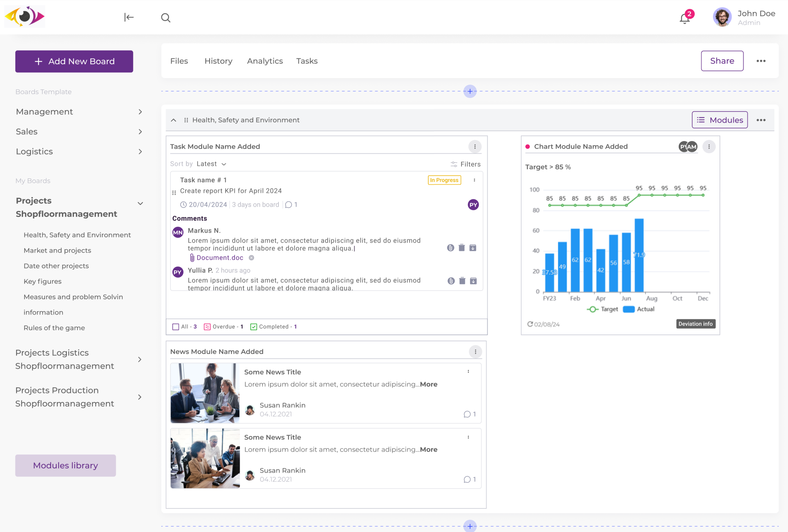Switch to the Analytics tab
The height and width of the screenshot is (532, 788).
tap(265, 61)
